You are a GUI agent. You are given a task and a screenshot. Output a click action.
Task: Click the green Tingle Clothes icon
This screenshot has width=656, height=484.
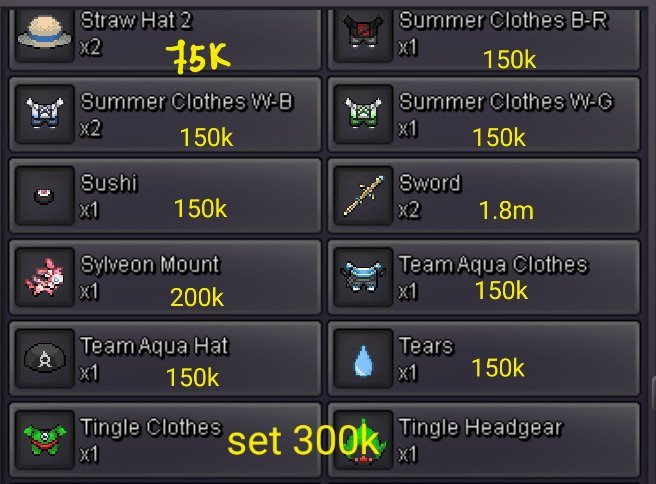pos(45,440)
